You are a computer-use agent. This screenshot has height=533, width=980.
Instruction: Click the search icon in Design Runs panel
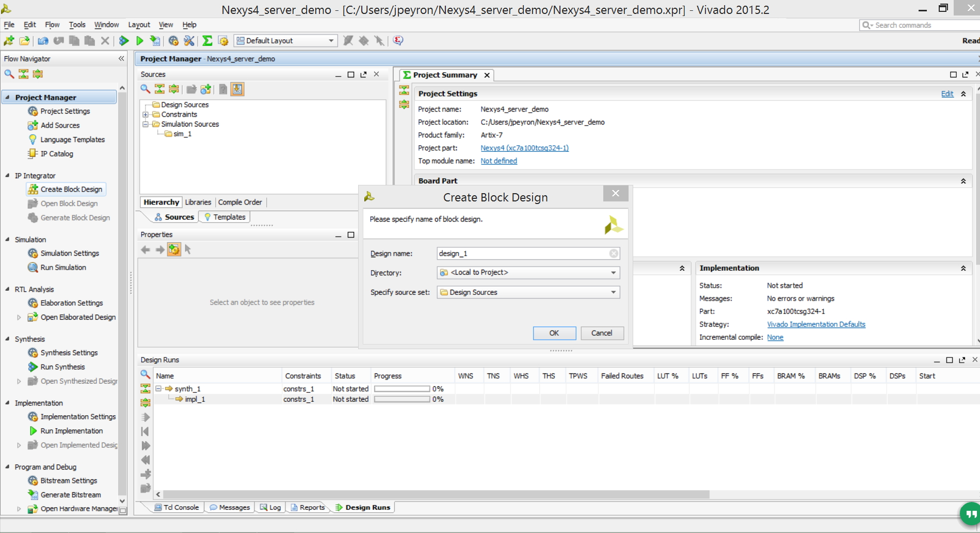coord(146,374)
